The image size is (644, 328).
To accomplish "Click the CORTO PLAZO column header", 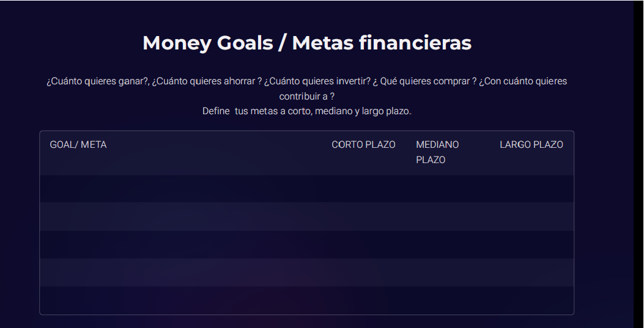I will [x=363, y=145].
